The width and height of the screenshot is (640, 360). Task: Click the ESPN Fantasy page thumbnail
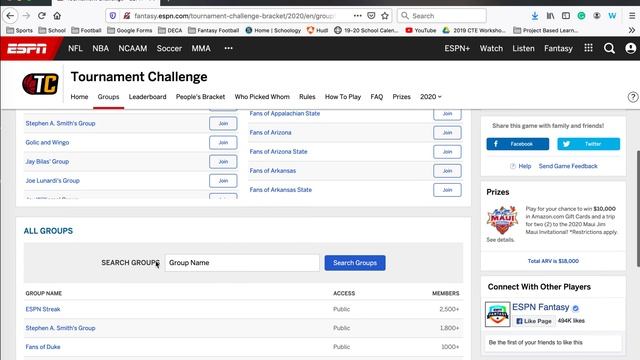coord(498,314)
